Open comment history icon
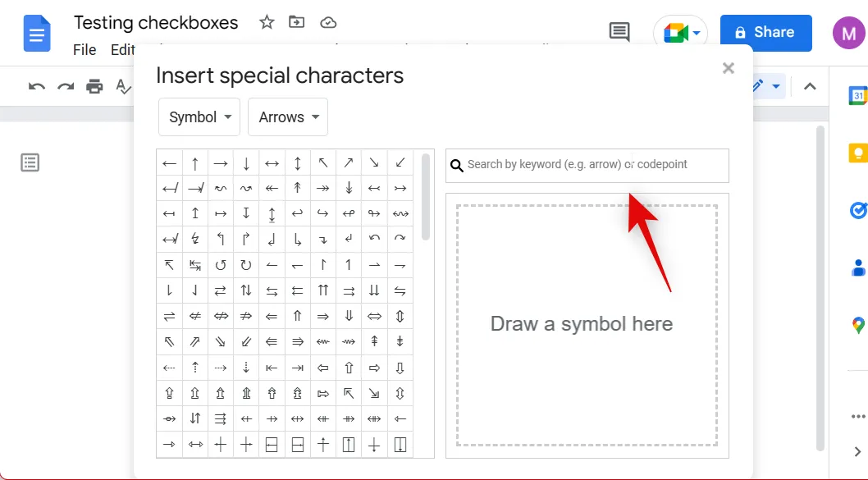868x480 pixels. tap(619, 31)
